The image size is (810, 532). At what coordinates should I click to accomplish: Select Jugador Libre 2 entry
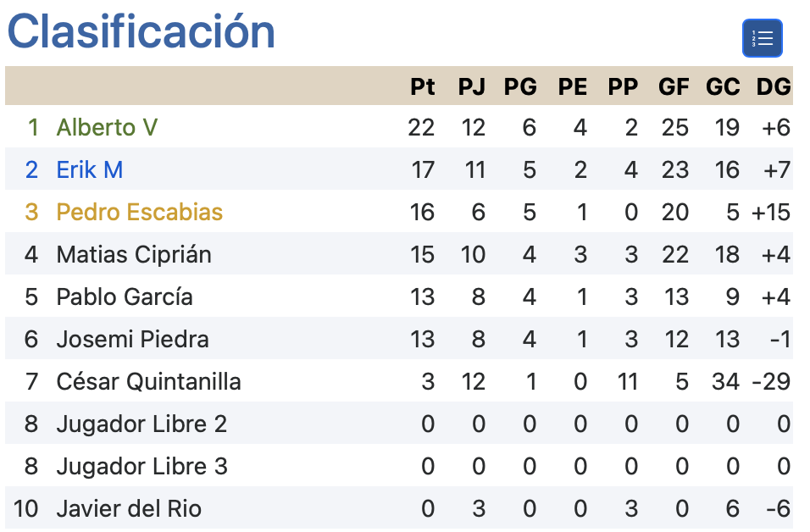[x=141, y=424]
